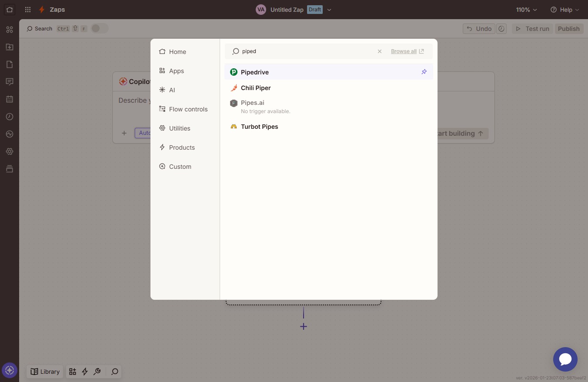Viewport: 588px width, 382px height.
Task: Open the Home icon in the top-left corner
Action: (10, 9)
